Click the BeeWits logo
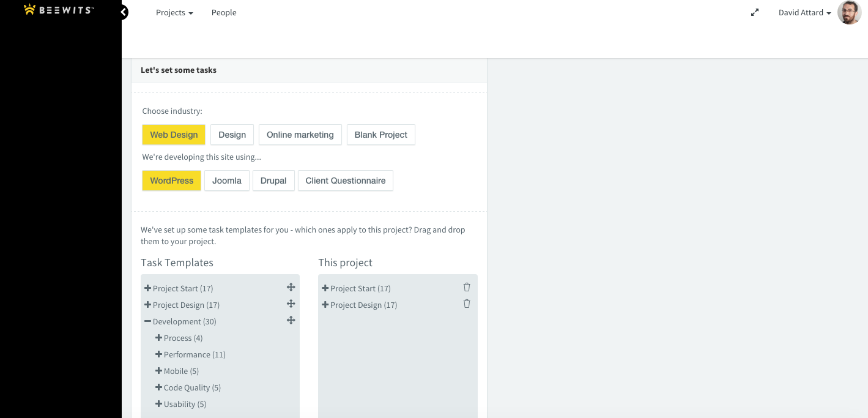Viewport: 868px width, 418px height. 59,9
